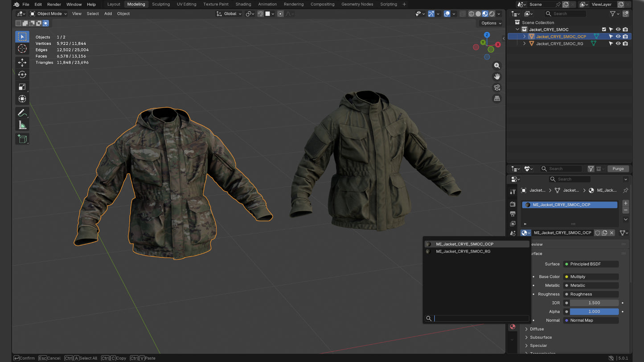Open shading options dropdown arrow

pos(498,14)
